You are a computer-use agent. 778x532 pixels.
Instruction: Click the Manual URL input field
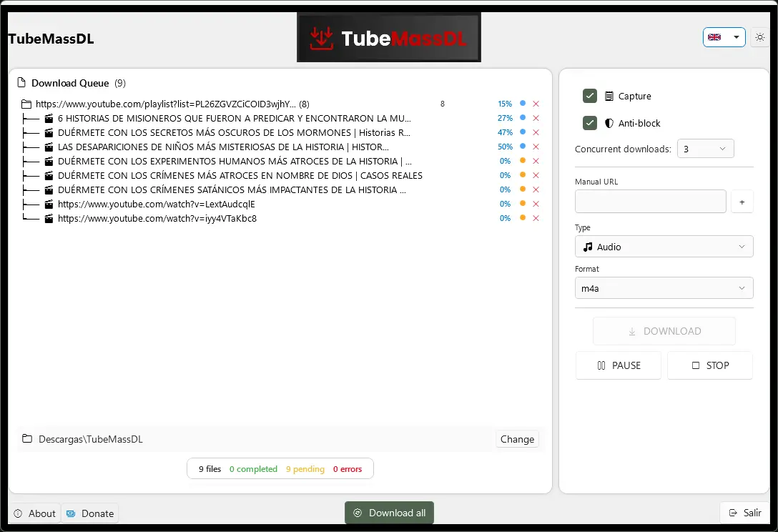651,202
